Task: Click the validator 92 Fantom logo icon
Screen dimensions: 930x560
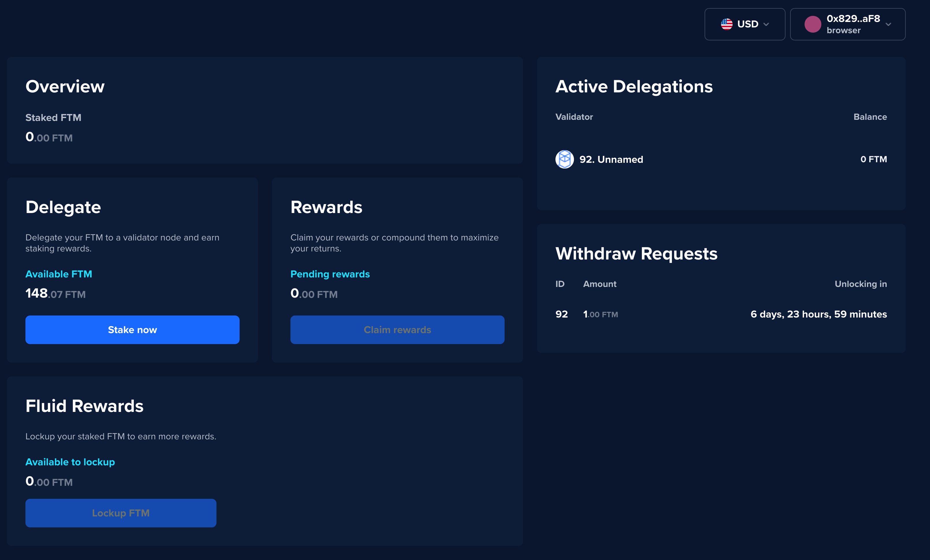Action: pos(564,160)
